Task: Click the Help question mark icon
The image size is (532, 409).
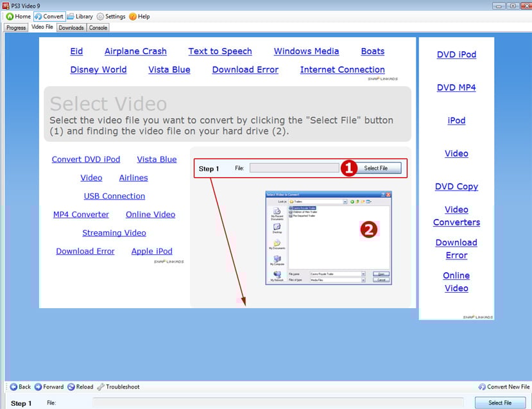Action: [x=133, y=16]
